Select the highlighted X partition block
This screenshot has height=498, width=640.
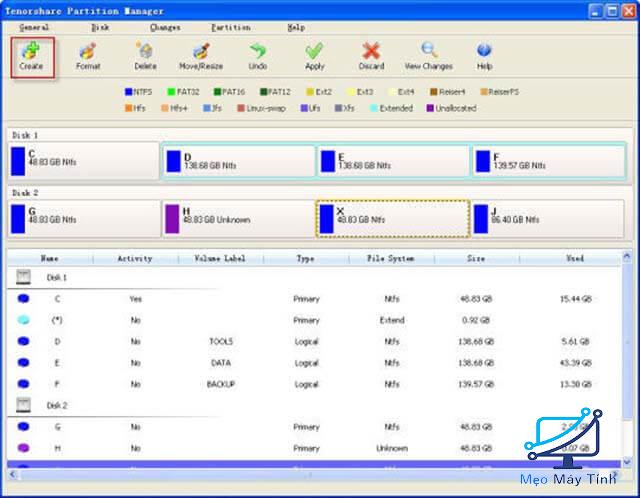393,218
